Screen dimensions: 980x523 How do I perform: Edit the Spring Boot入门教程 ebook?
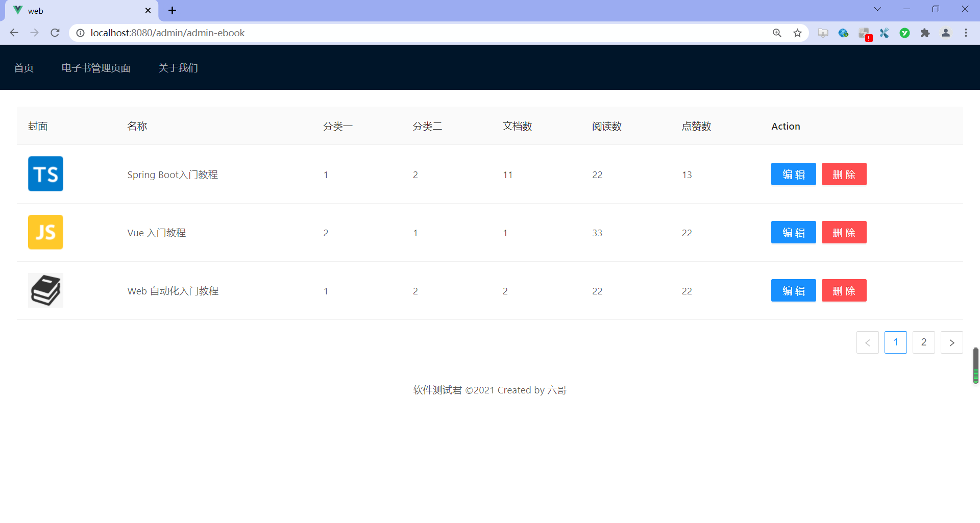(793, 174)
